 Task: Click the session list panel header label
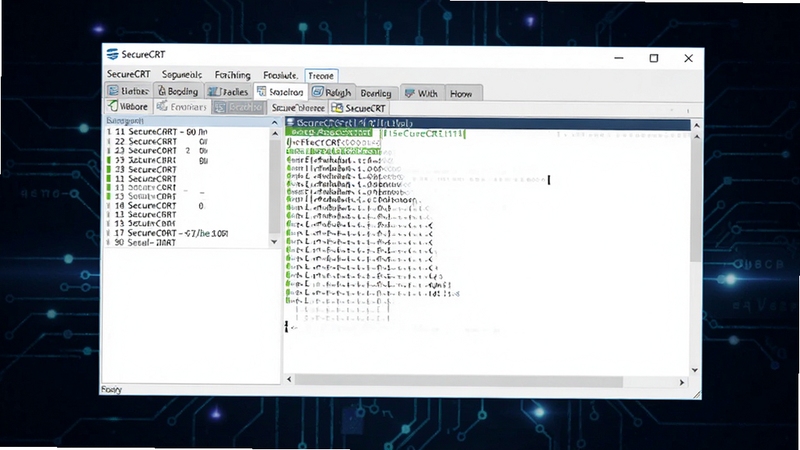tap(125, 121)
